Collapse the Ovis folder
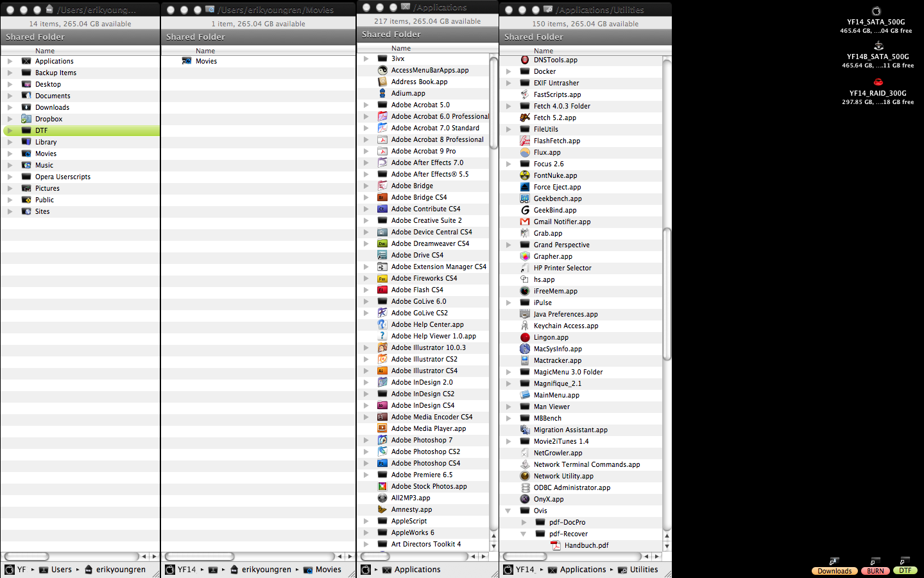Screen dimensions: 924x578 click(508, 511)
